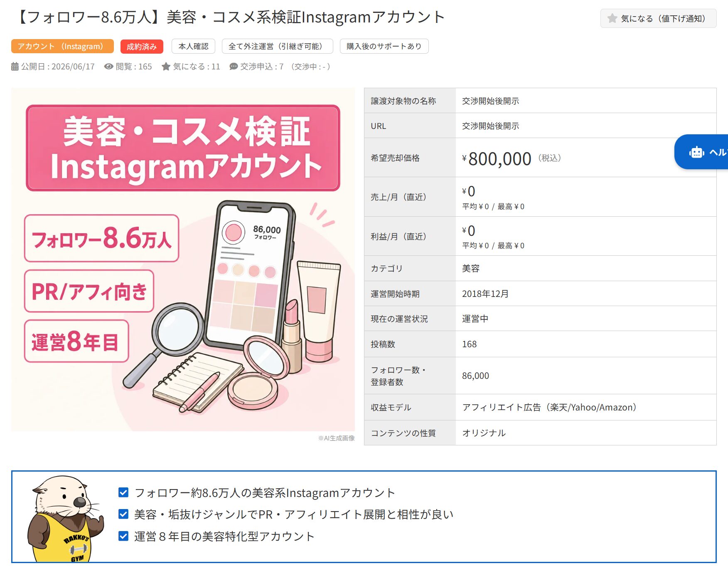The width and height of the screenshot is (728, 571).
Task: Click the ※AI生成画像 caption
Action: point(336,438)
